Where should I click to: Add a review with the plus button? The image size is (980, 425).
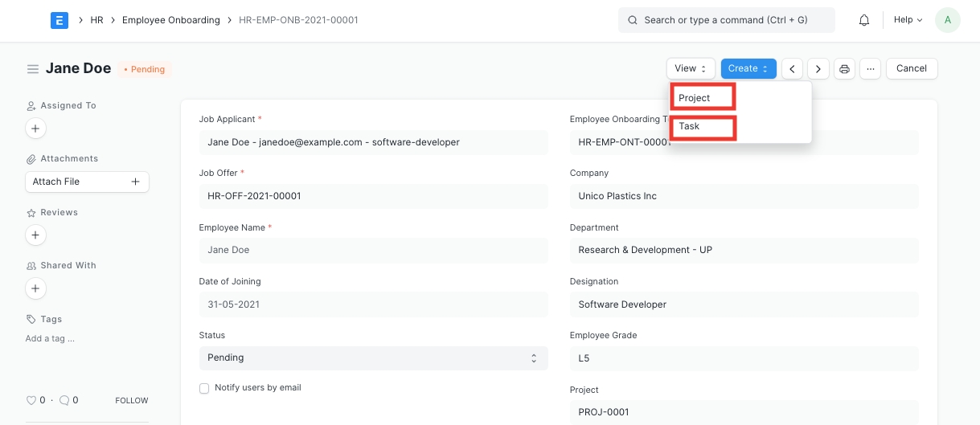coord(35,235)
